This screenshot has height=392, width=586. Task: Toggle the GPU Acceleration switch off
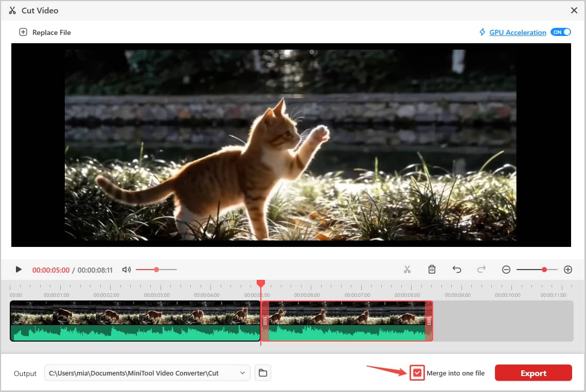(x=561, y=32)
